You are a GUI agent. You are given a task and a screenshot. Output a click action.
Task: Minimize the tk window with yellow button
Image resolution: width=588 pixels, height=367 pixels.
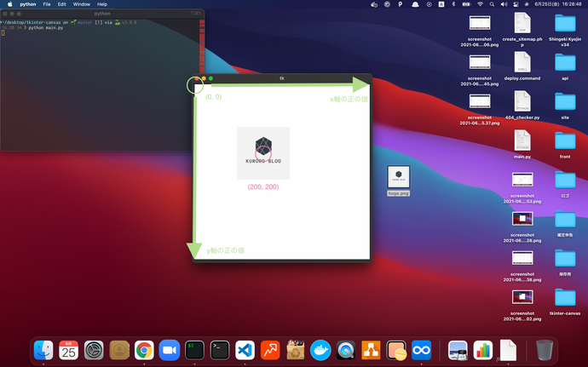click(x=204, y=78)
